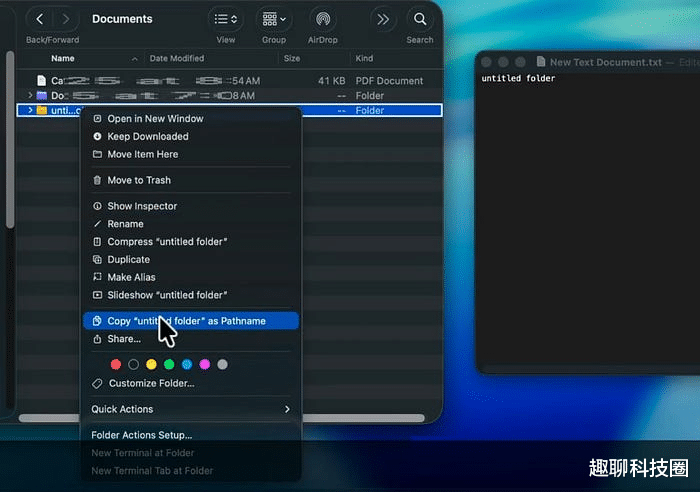Click the Finder Forward arrow button
Image resolution: width=700 pixels, height=492 pixels.
(x=66, y=19)
